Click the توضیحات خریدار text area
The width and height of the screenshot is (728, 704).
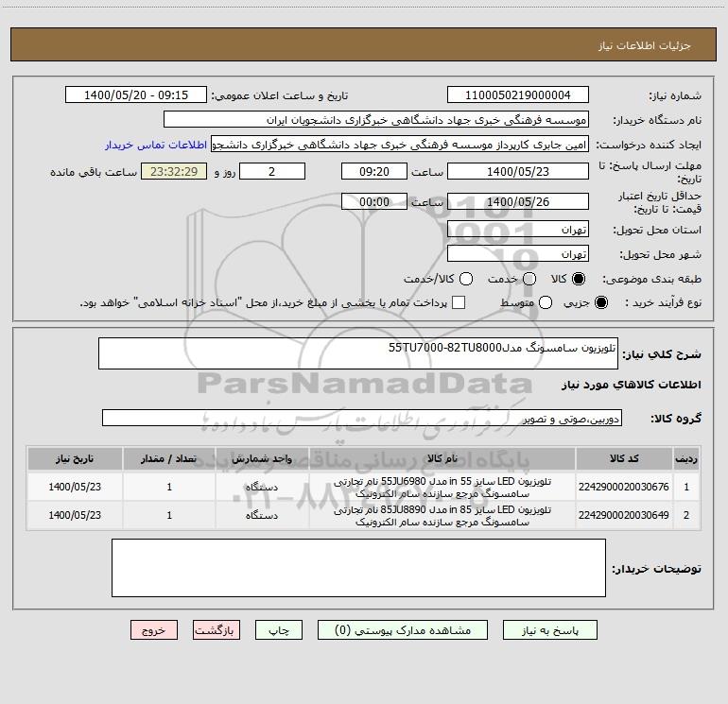[x=358, y=568]
